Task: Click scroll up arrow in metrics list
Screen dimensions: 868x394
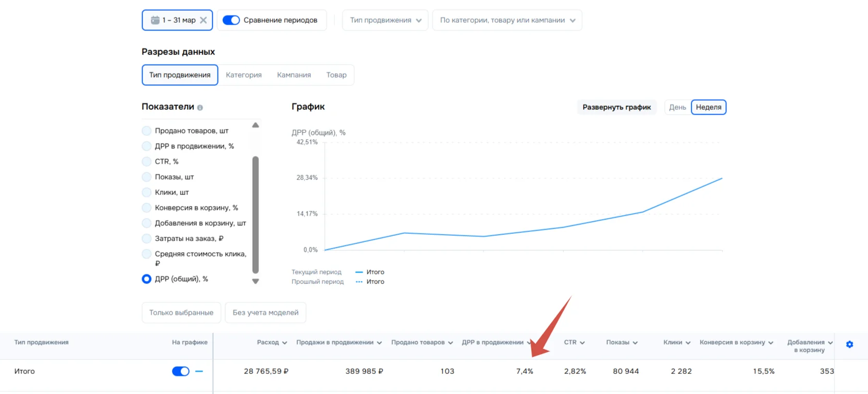Action: (x=255, y=125)
